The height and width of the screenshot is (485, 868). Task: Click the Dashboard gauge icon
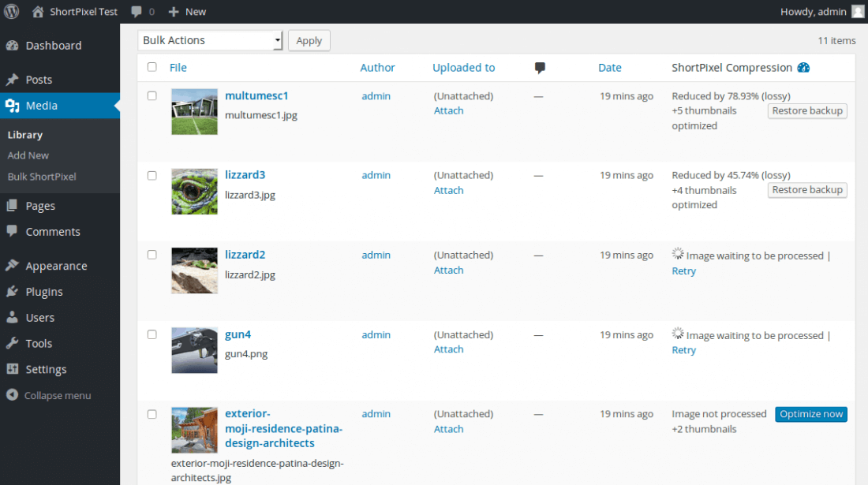12,46
